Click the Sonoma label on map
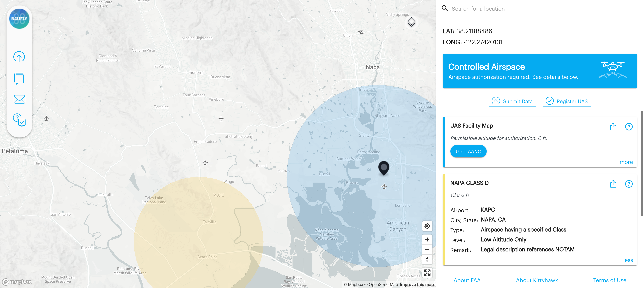Image resolution: width=644 pixels, height=288 pixels. [197, 73]
